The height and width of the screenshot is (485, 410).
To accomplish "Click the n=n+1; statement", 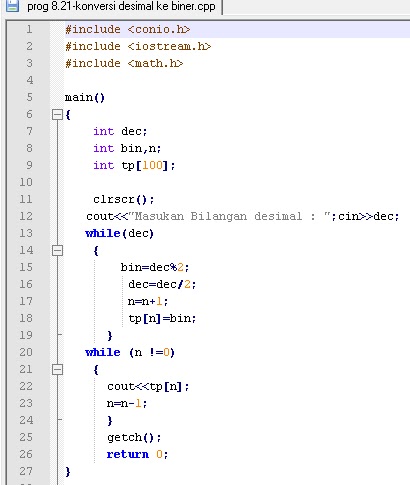I will (148, 301).
